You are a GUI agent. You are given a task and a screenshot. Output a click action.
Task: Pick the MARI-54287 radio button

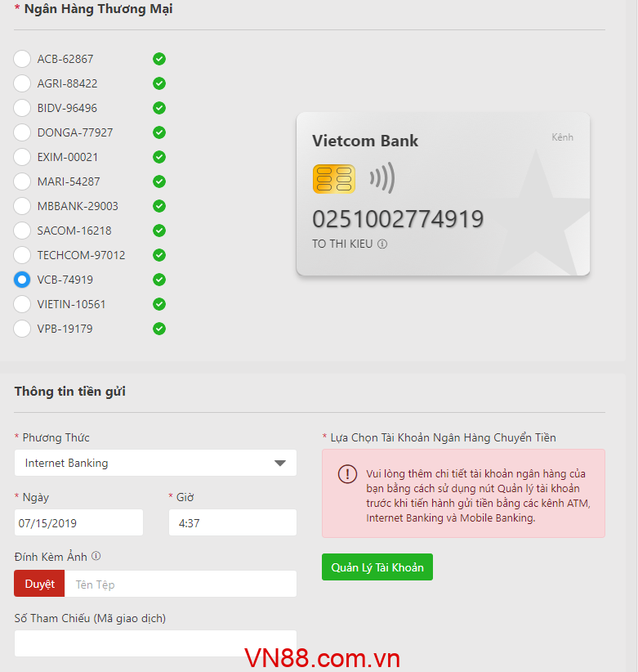[22, 181]
